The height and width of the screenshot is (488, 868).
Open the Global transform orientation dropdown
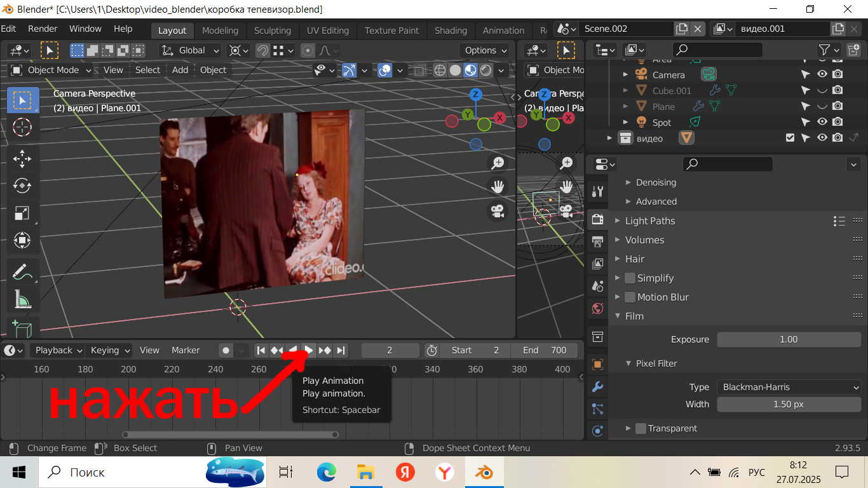(x=190, y=50)
